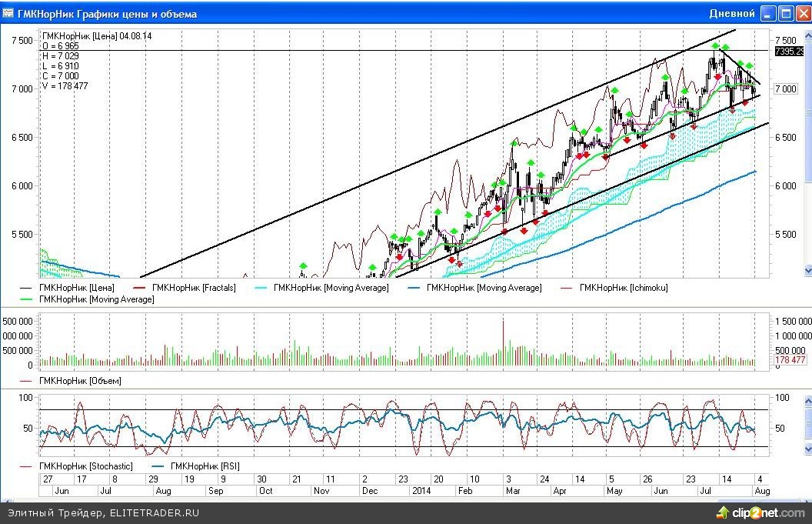812x524 pixels.
Task: Maximize the ГМКНорНик chart window
Action: (786, 14)
